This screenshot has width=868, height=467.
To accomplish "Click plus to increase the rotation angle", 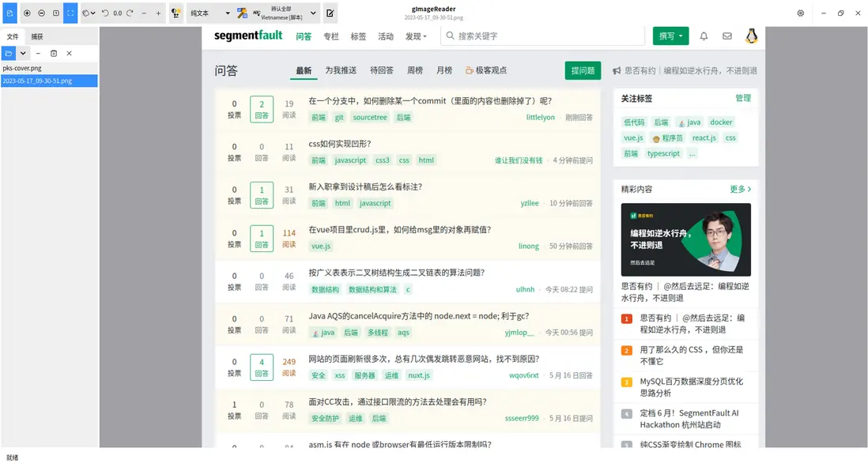I will 158,13.
